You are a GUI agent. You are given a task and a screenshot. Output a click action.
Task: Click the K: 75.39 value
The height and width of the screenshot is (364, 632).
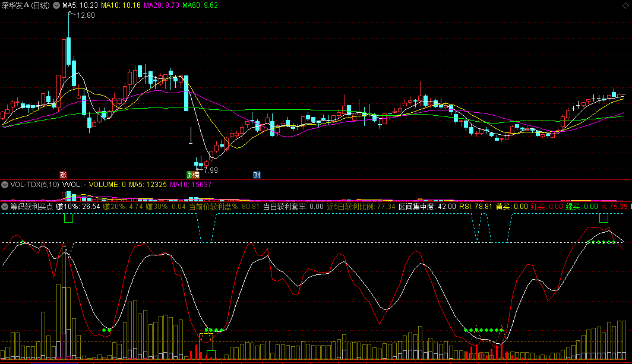(x=614, y=207)
